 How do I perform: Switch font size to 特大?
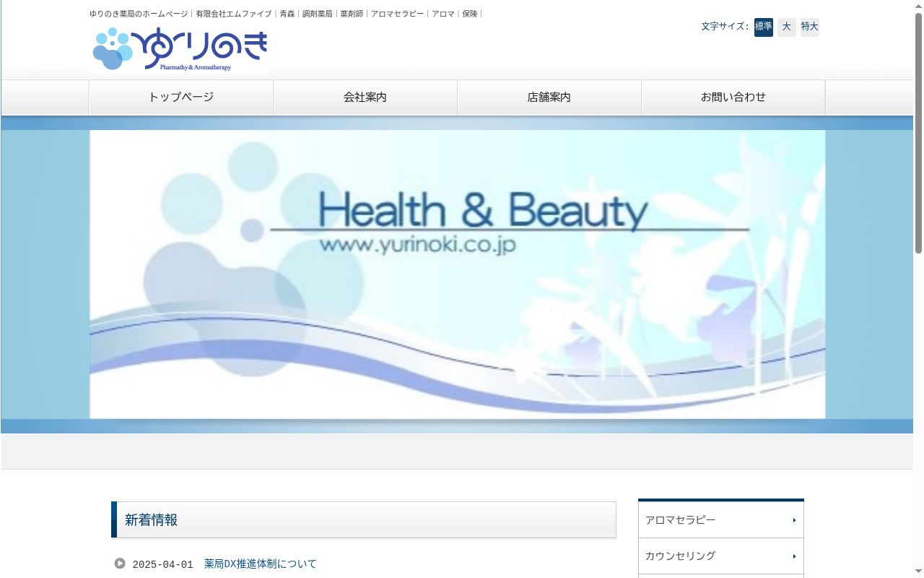coord(810,27)
